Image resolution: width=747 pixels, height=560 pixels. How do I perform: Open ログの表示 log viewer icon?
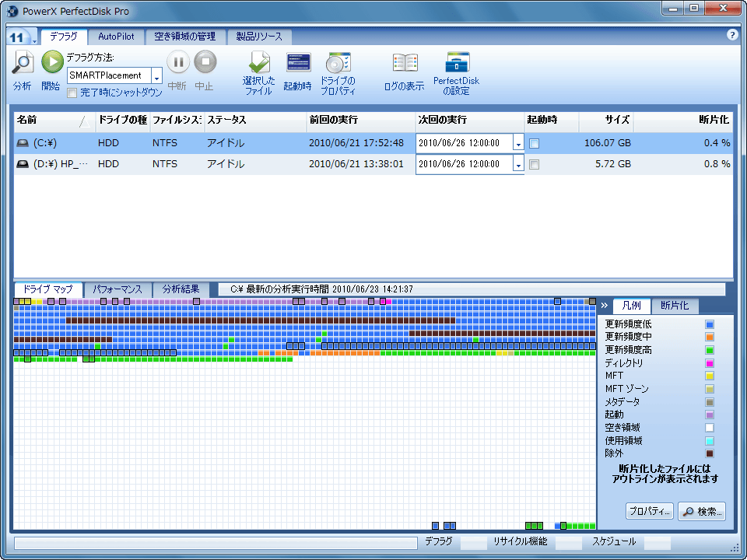pos(405,62)
